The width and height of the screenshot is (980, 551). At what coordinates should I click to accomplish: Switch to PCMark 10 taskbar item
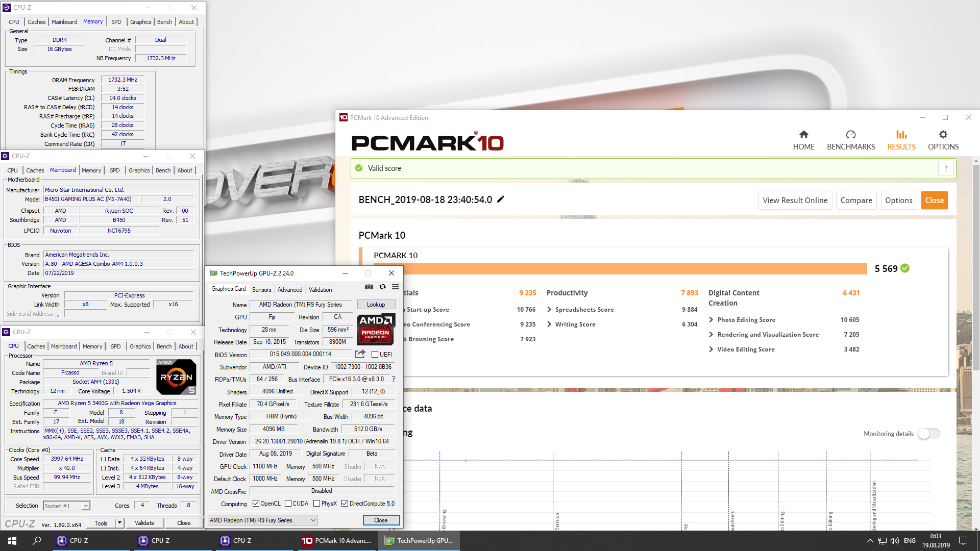click(x=337, y=541)
